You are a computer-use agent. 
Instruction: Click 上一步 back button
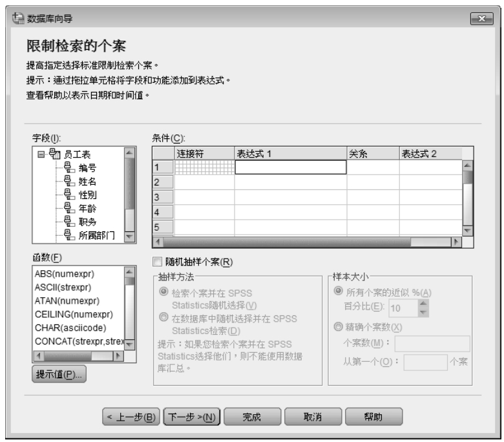[x=131, y=417]
